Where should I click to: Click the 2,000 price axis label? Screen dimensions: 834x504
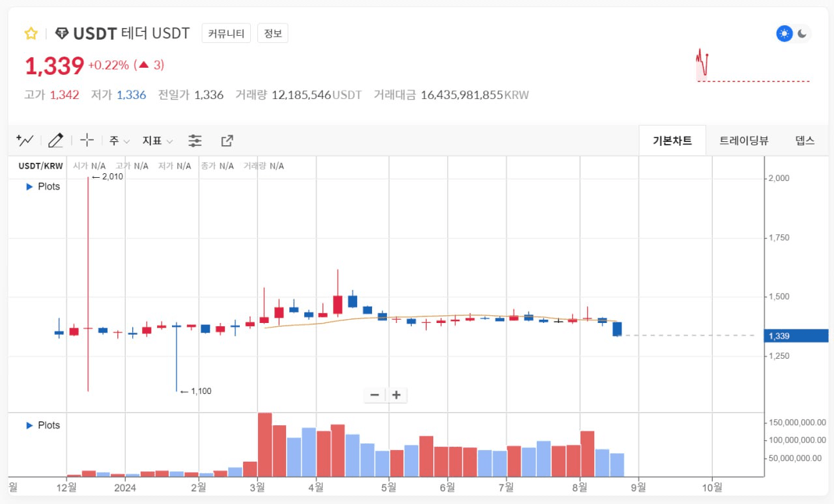pyautogui.click(x=779, y=178)
